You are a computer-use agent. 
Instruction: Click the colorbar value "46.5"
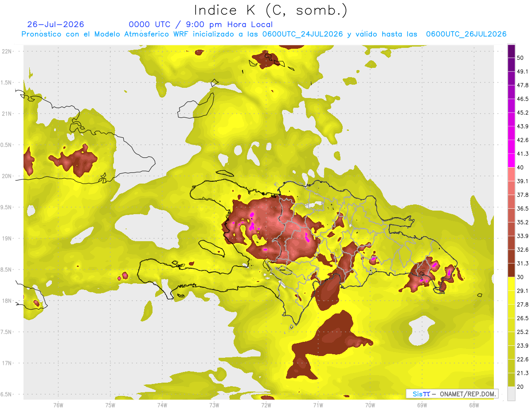pyautogui.click(x=523, y=99)
